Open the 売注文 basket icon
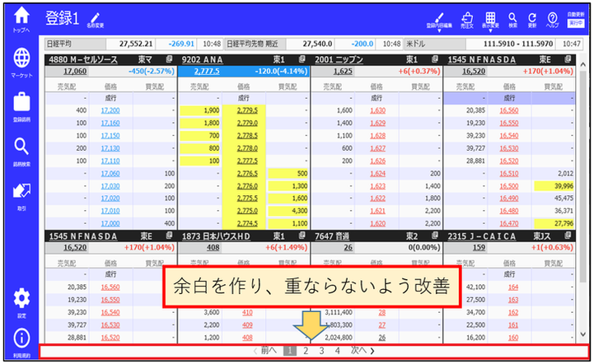Viewport: 594px width, 364px height. coord(467,20)
